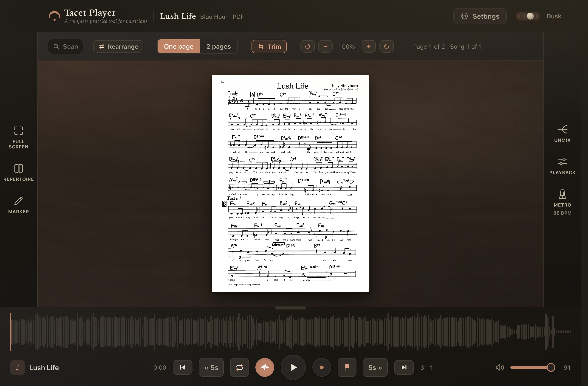Click the Lush Life title in header
This screenshot has height=386, width=588.
(x=178, y=16)
